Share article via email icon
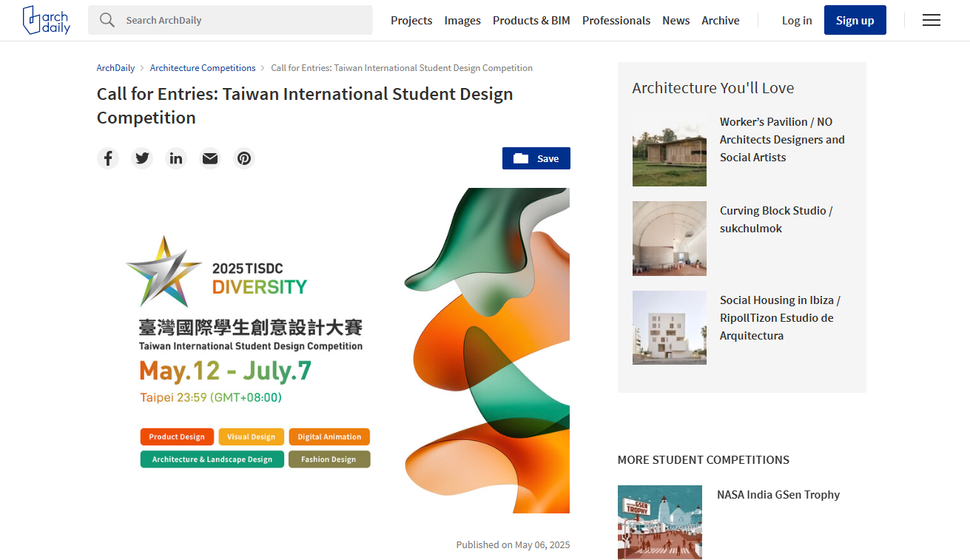Viewport: 970px width, 560px height. click(210, 158)
